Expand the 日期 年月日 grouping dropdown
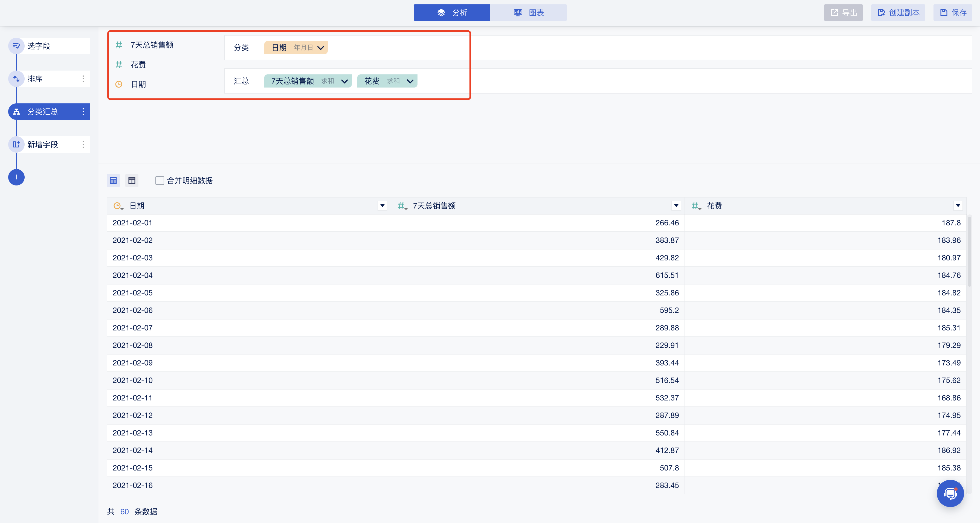The image size is (980, 523). [x=320, y=48]
